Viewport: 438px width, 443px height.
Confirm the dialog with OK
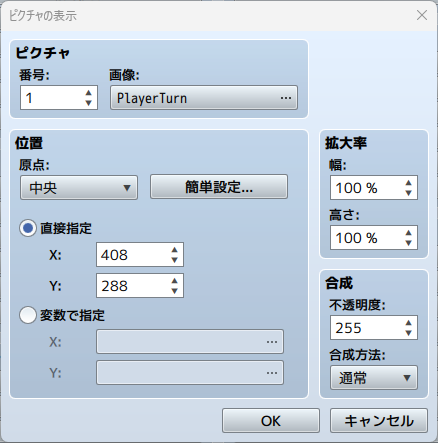tap(271, 421)
